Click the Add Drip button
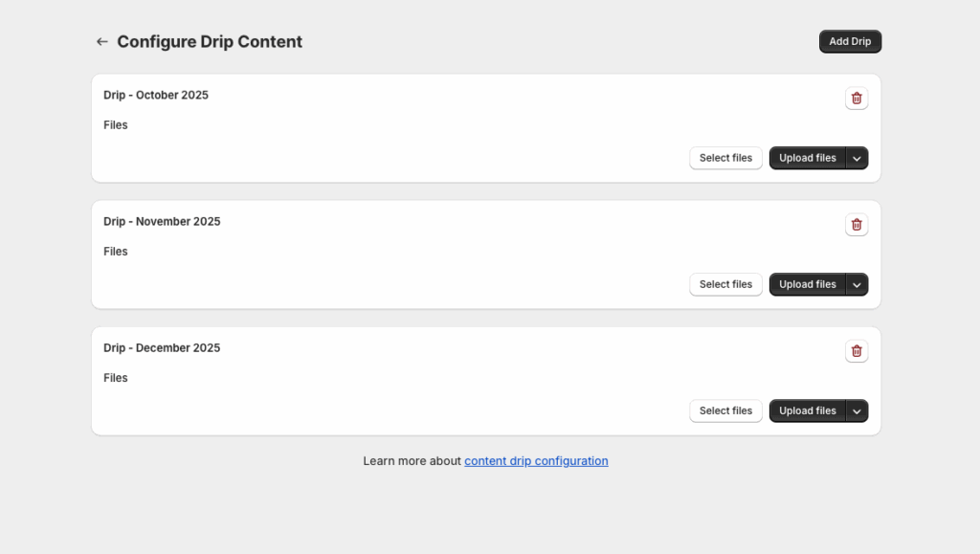This screenshot has width=980, height=554. point(850,42)
